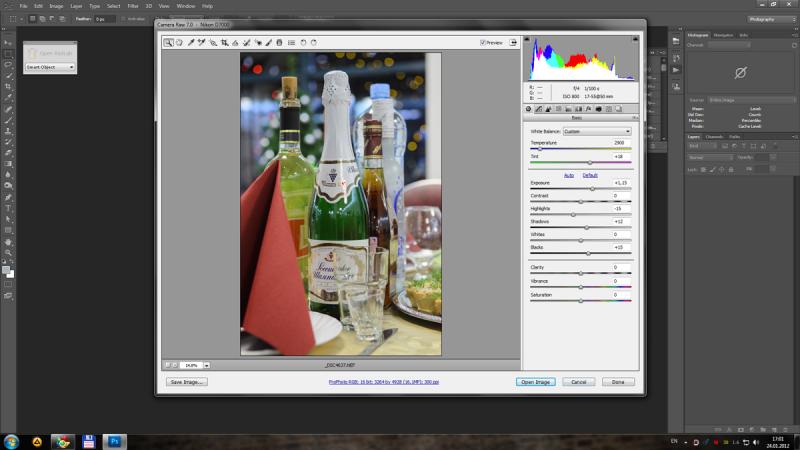This screenshot has height=450, width=800.
Task: Click the zoom percentage field
Action: tap(191, 365)
